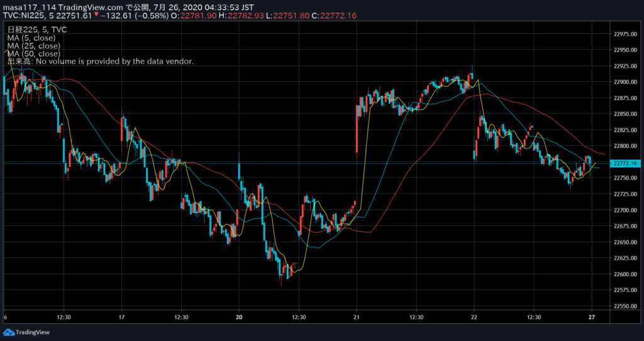Click the date label 21 on time axis
The image size is (644, 341).
point(357,317)
